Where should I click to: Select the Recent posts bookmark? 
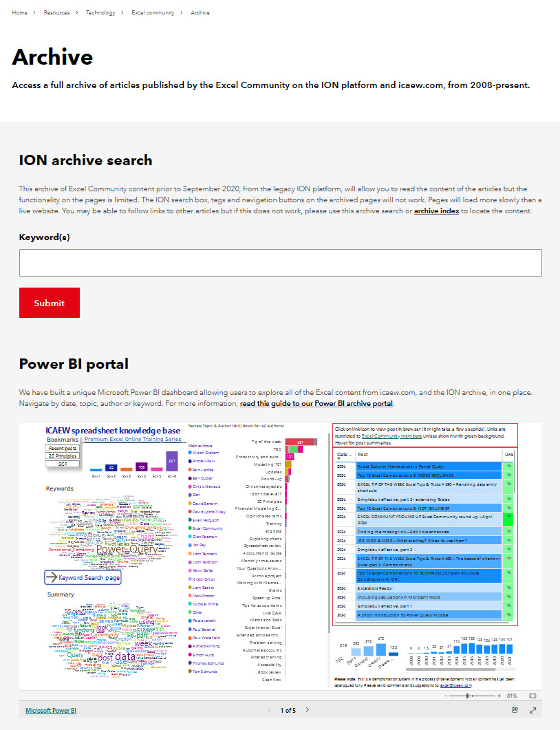(63, 448)
